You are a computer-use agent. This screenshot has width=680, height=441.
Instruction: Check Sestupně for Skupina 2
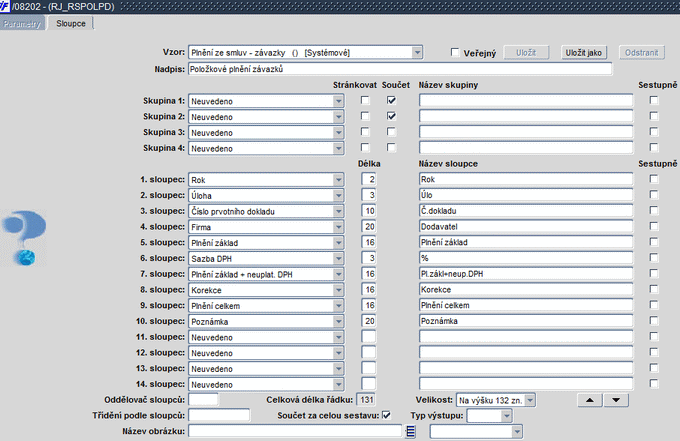point(654,116)
